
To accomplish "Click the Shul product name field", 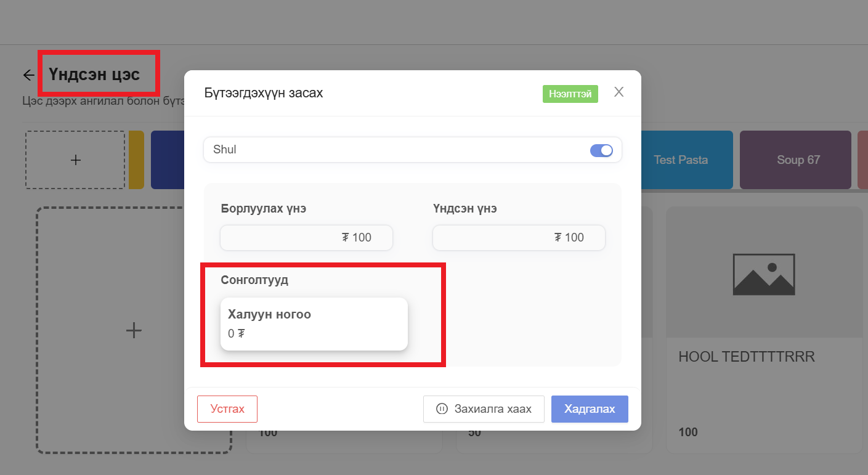I will [x=394, y=150].
